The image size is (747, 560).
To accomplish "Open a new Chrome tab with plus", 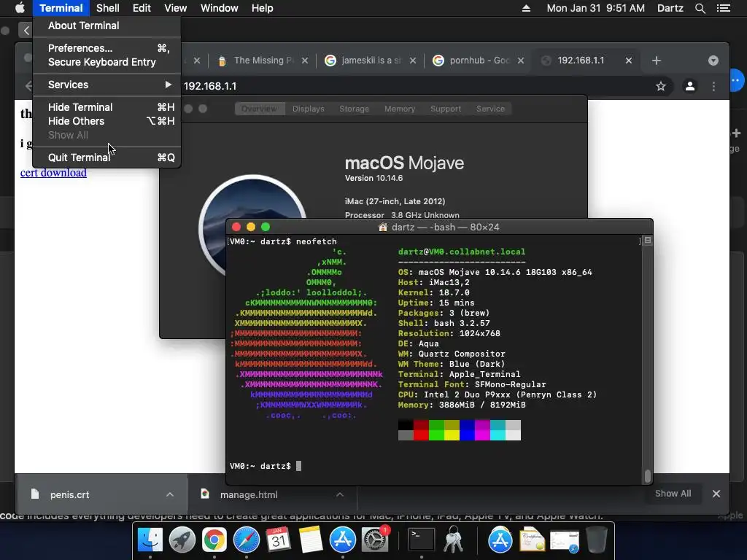I will [656, 61].
